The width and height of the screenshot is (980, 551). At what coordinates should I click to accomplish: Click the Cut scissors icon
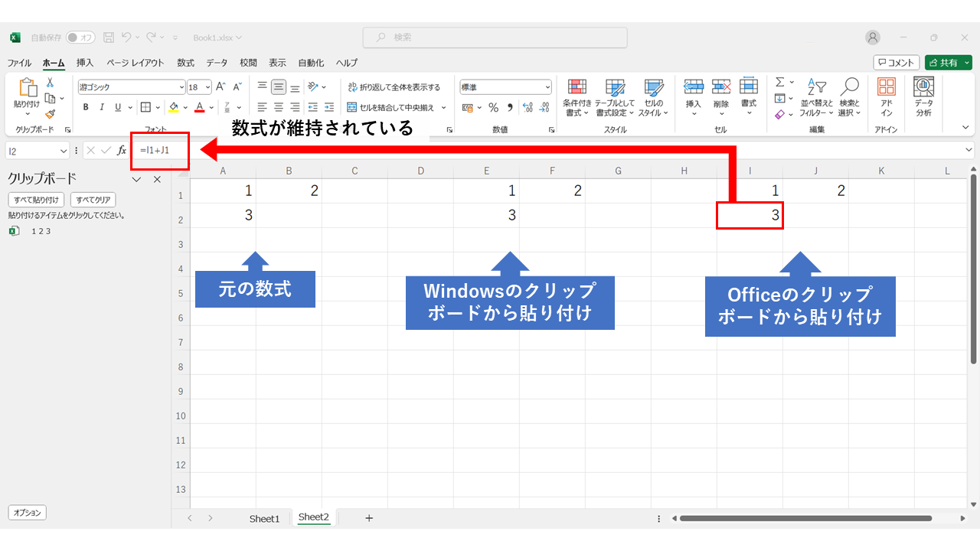coord(50,83)
